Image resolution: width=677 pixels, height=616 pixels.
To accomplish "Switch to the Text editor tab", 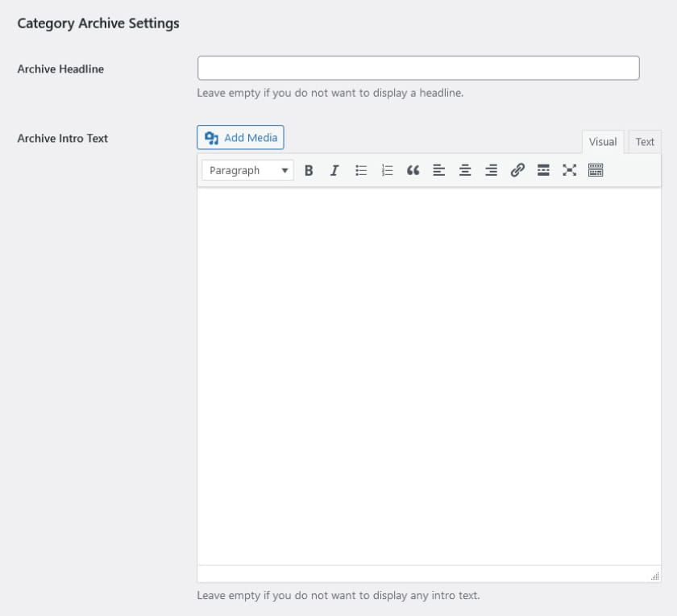I will pos(645,142).
